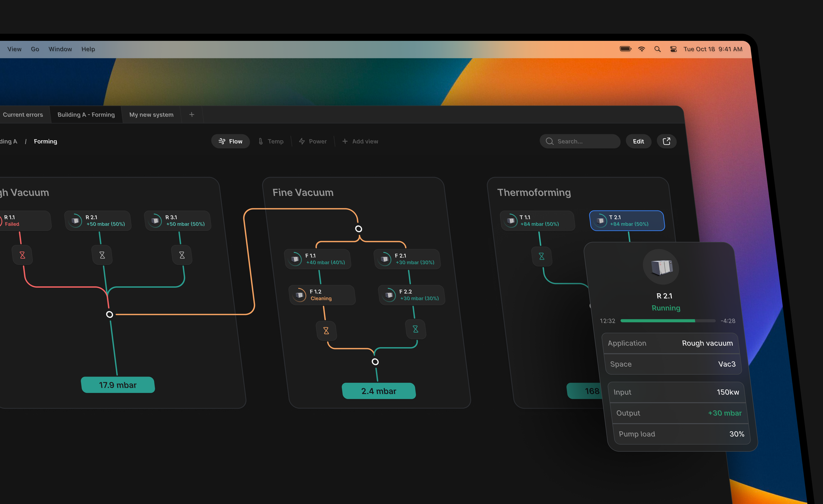Click the share/export icon next to Edit
Image resolution: width=823 pixels, height=504 pixels.
[667, 141]
